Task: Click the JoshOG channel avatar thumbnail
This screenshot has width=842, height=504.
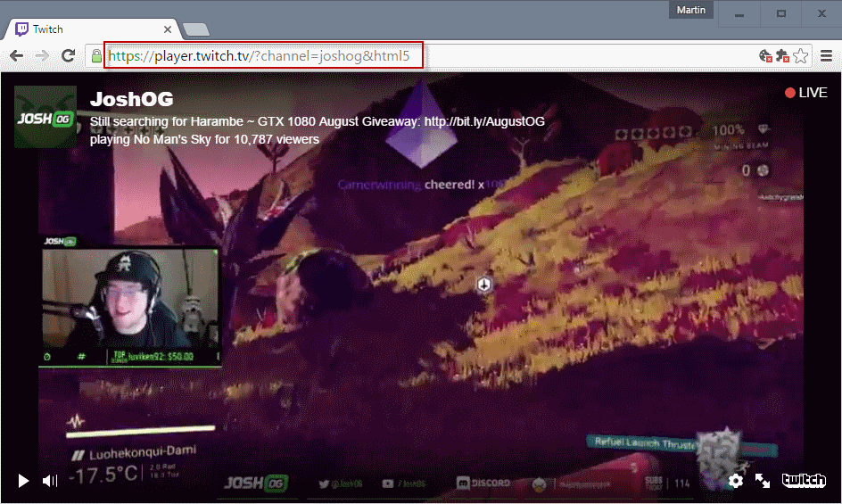Action: pyautogui.click(x=45, y=117)
